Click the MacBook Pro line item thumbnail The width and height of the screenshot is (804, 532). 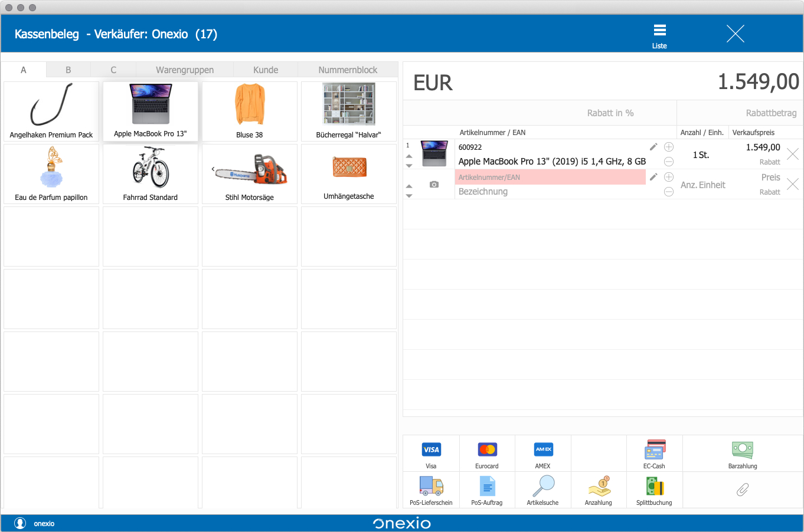point(434,154)
